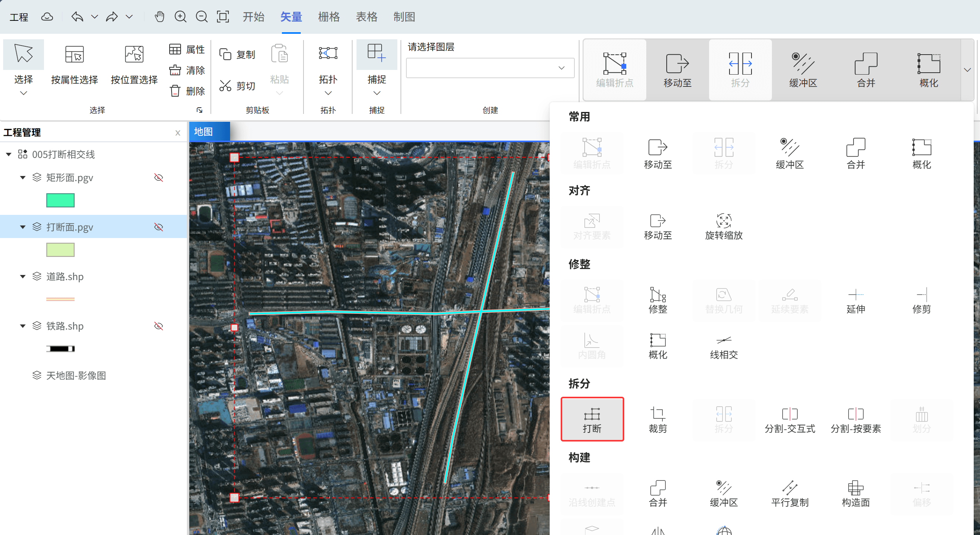The height and width of the screenshot is (535, 980).
Task: Select the 裁剪 tool under 拆分
Action: tap(658, 419)
